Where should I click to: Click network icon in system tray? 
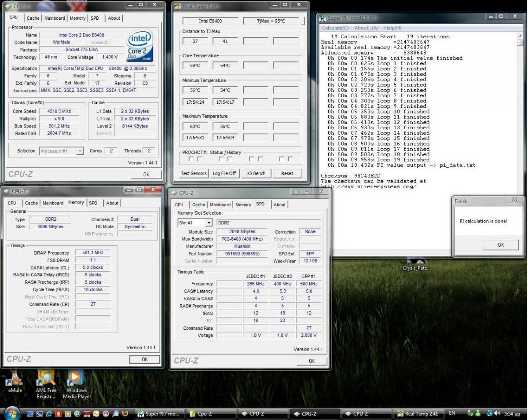[x=490, y=413]
